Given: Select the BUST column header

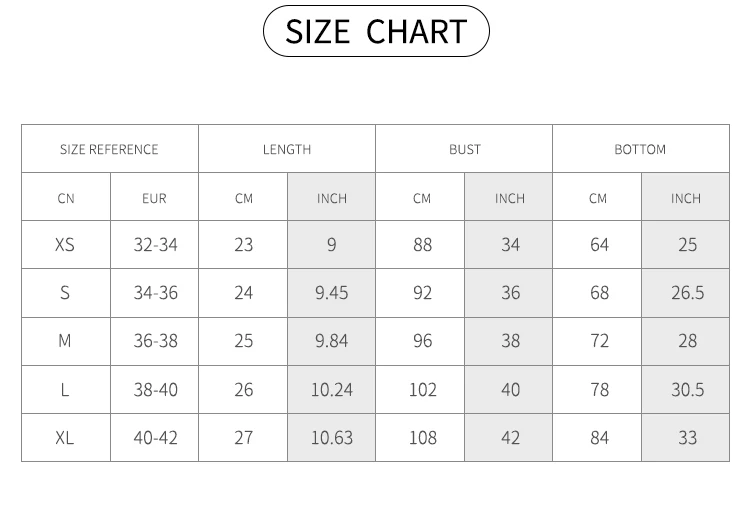Looking at the screenshot, I should [x=464, y=149].
